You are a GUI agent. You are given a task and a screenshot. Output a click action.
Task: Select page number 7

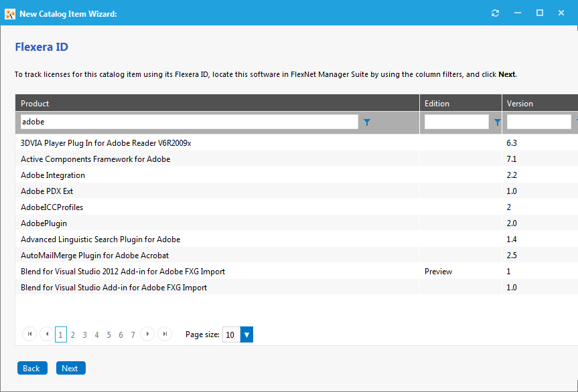(133, 334)
